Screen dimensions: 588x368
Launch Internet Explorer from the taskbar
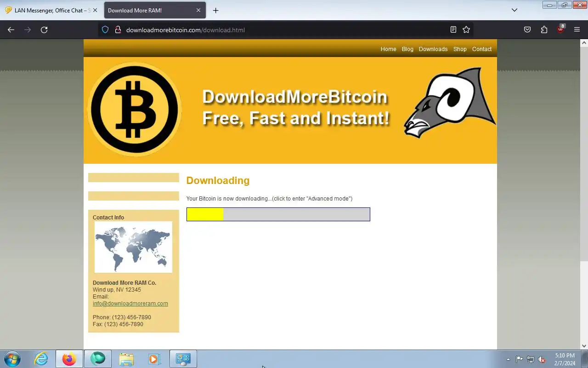click(x=41, y=359)
